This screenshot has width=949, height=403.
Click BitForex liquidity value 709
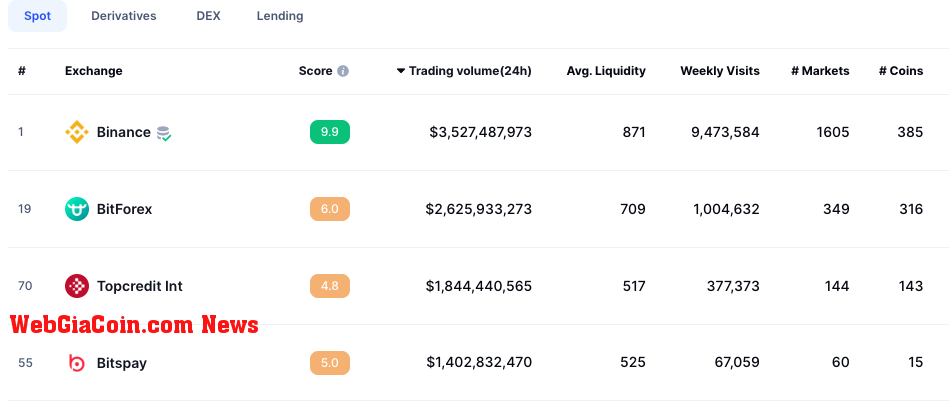[633, 209]
